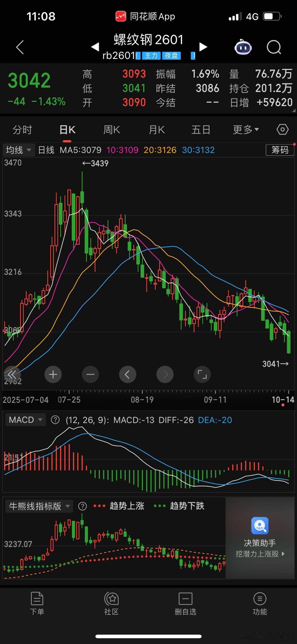Viewport: 297px width, 644px height.
Task: Tap DIFF:-26 readout
Action: (176, 420)
